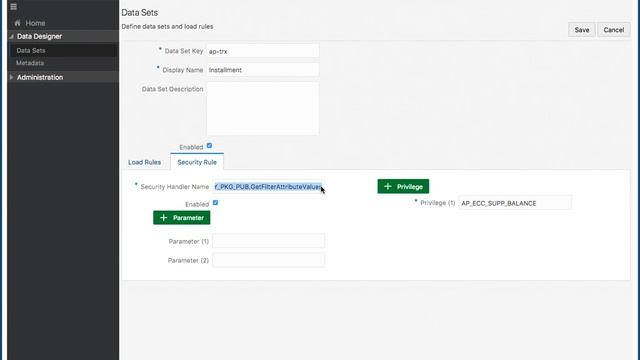Focus the Parameter (1) field
Image resolution: width=640 pixels, height=360 pixels.
pos(269,241)
